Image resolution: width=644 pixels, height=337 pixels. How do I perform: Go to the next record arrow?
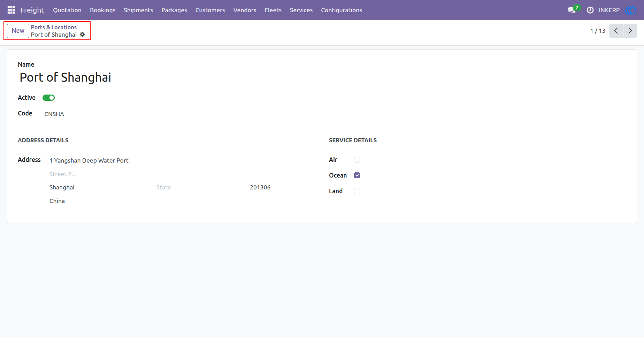coord(630,31)
